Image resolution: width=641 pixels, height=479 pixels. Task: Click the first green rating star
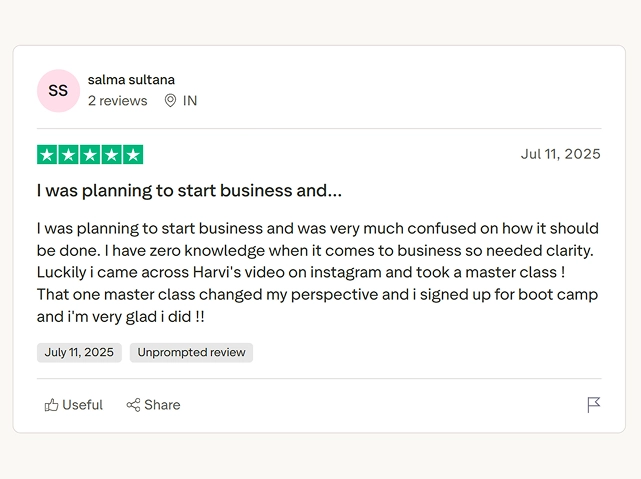coord(46,155)
